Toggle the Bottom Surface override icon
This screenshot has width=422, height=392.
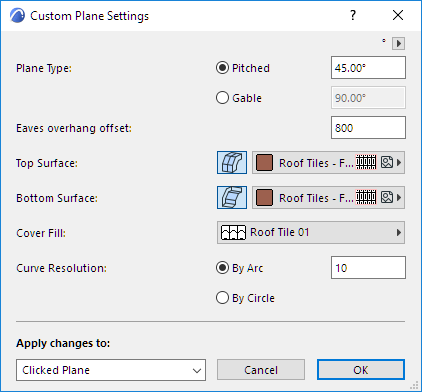(x=232, y=198)
